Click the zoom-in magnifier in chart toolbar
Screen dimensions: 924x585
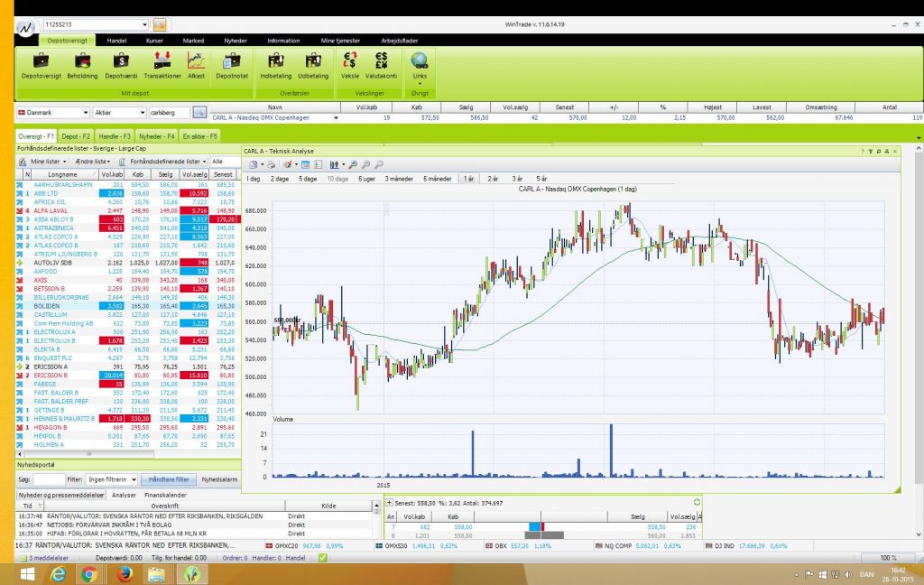353,164
